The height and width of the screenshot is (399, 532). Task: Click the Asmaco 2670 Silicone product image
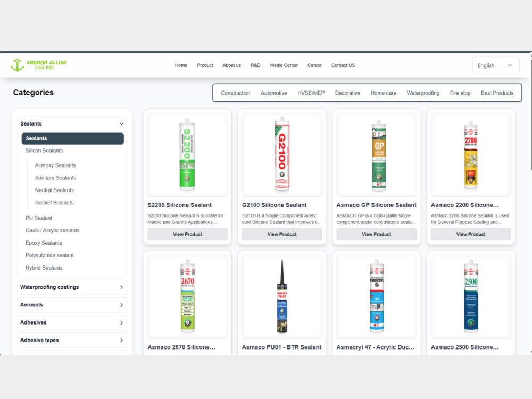pos(187,297)
